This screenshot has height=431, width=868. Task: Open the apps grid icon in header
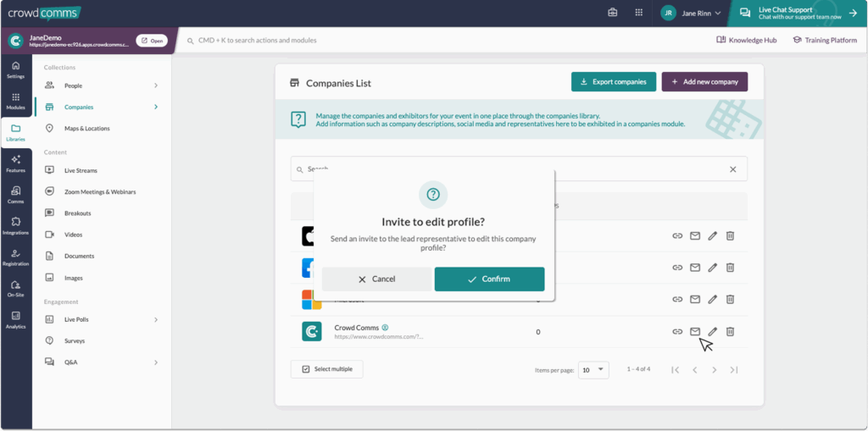click(x=638, y=13)
